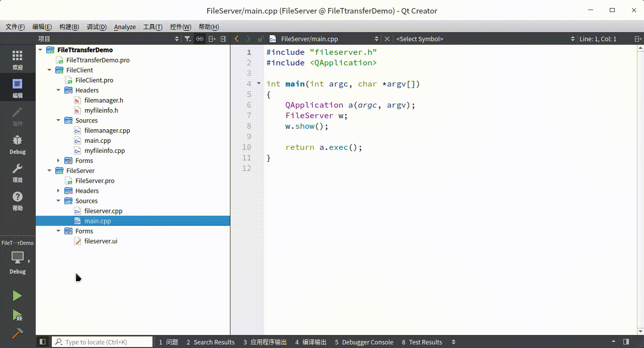Close the FileServer/main.cpp document

point(387,39)
